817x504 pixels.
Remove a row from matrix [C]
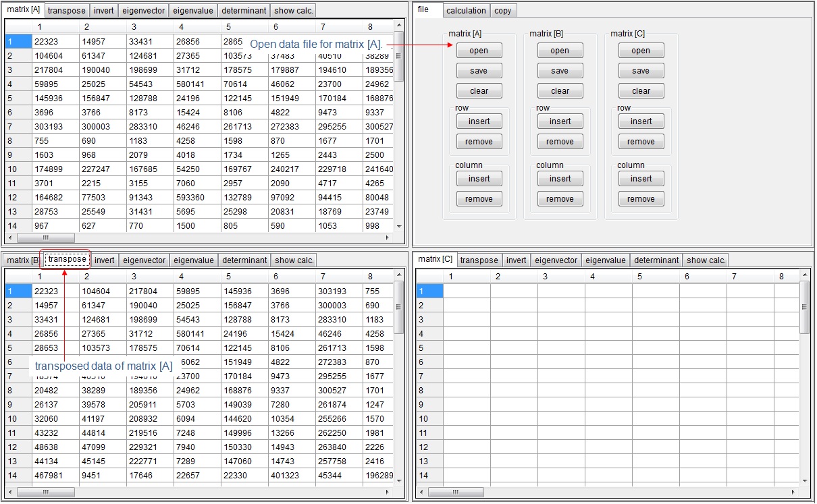[641, 142]
